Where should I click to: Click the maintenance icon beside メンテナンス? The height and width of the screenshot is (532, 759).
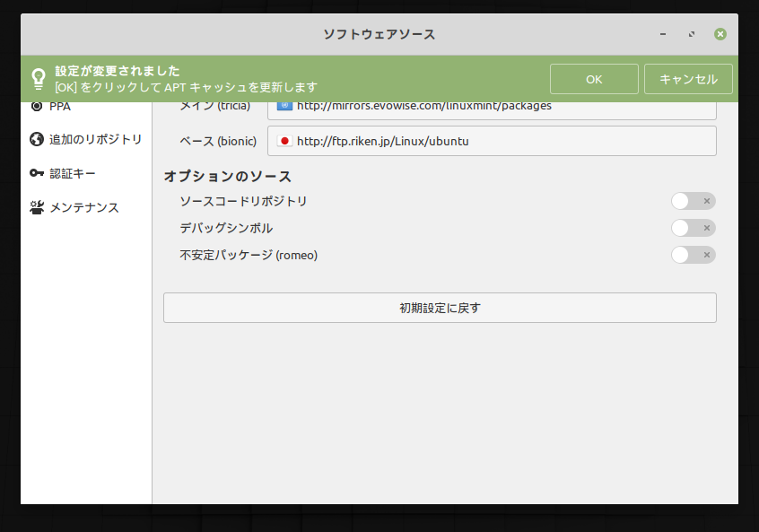coord(37,207)
